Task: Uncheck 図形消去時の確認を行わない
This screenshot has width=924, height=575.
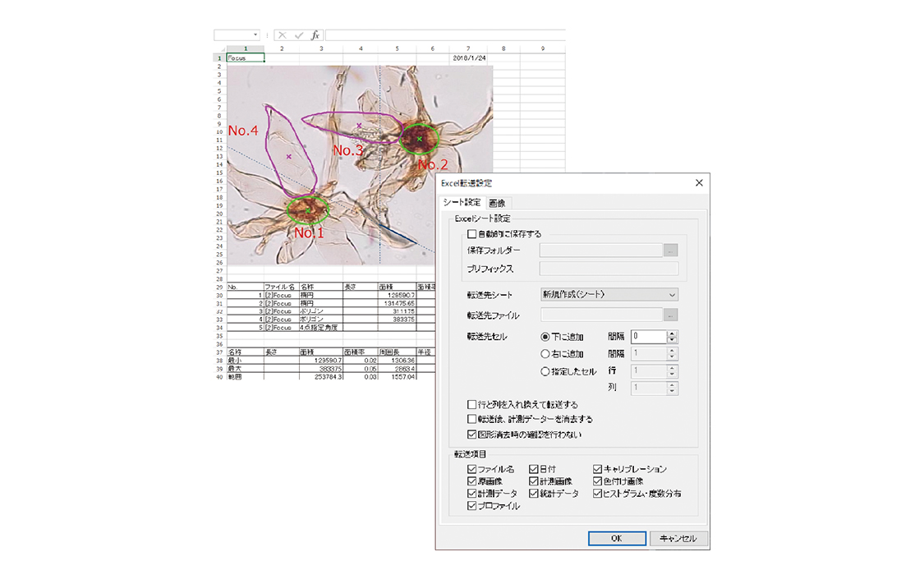Action: point(471,435)
